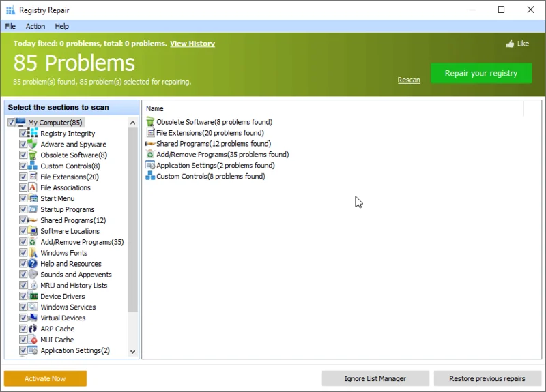Click the Start Menu icon in the tree
Screen dimensions: 546x392
tap(33, 198)
